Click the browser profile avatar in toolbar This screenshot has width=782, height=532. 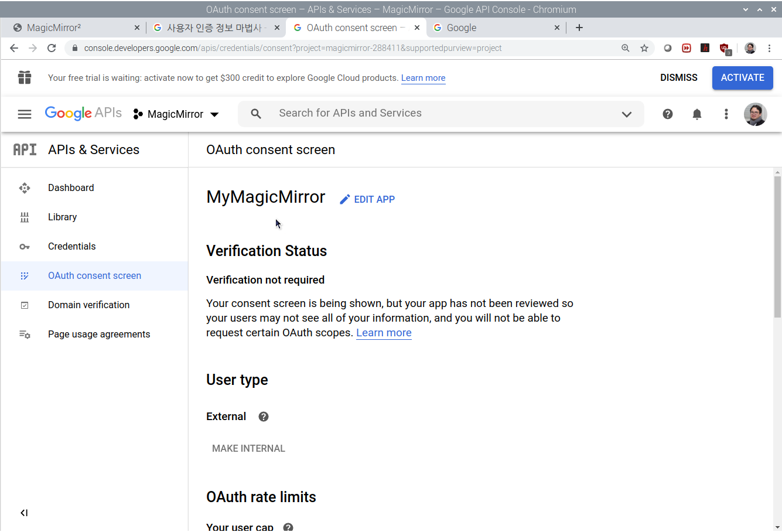pyautogui.click(x=750, y=48)
